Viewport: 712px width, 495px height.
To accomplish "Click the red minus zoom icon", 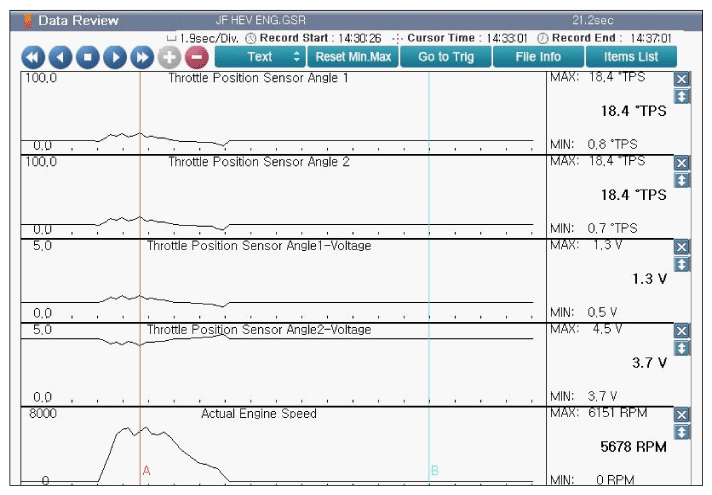I will coord(196,57).
